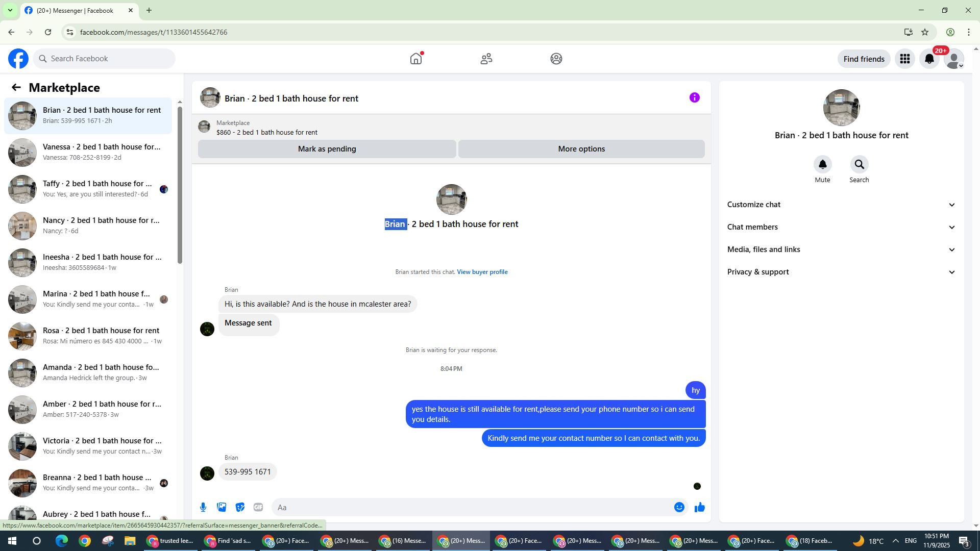Click listing thumbnail in right info panel
980x551 pixels.
(x=841, y=108)
